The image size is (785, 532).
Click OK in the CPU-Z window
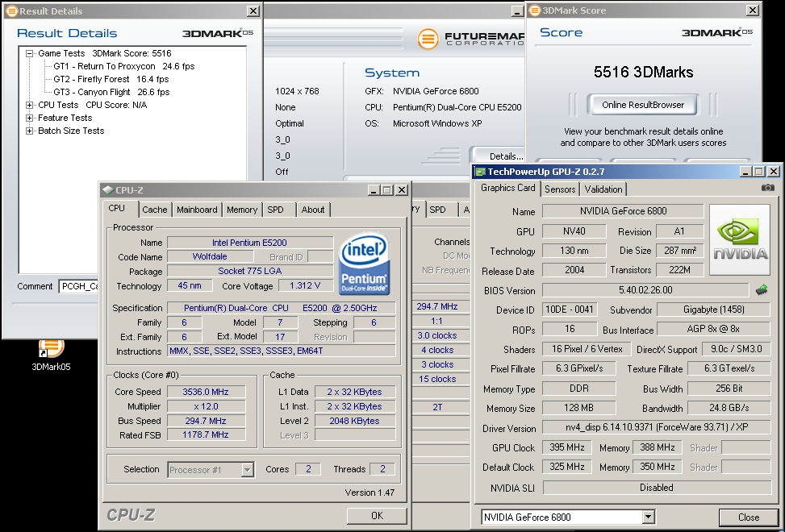coord(377,516)
